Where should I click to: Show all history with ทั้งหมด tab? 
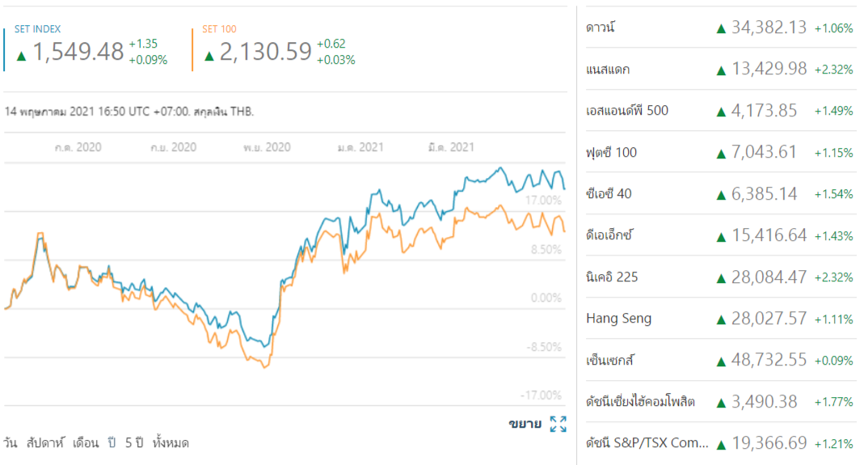[x=171, y=443]
